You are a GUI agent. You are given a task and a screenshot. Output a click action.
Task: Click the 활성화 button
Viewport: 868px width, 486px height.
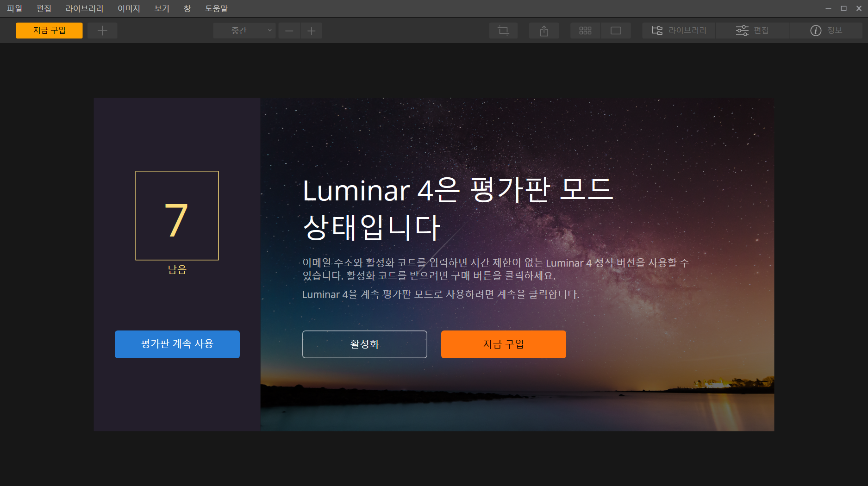pos(365,344)
